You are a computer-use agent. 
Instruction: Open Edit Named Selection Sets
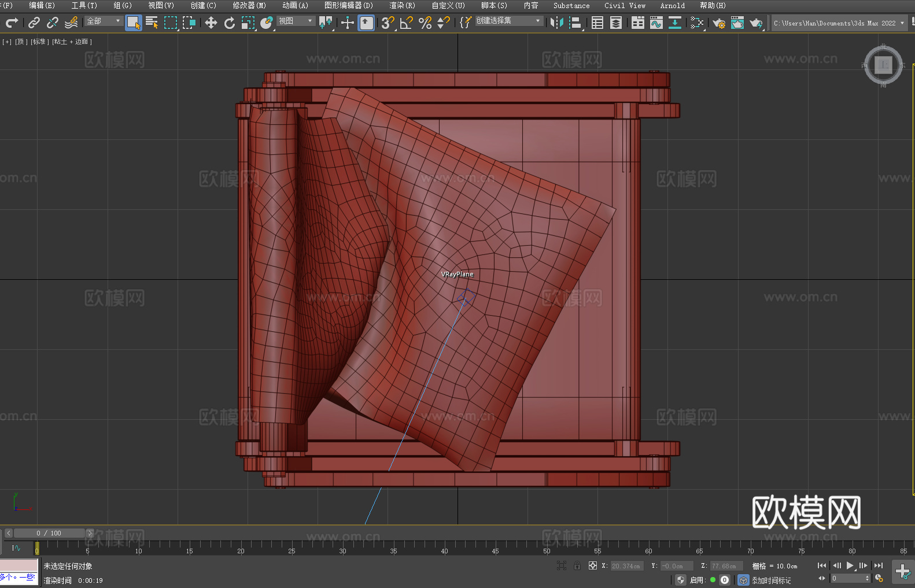tap(466, 23)
